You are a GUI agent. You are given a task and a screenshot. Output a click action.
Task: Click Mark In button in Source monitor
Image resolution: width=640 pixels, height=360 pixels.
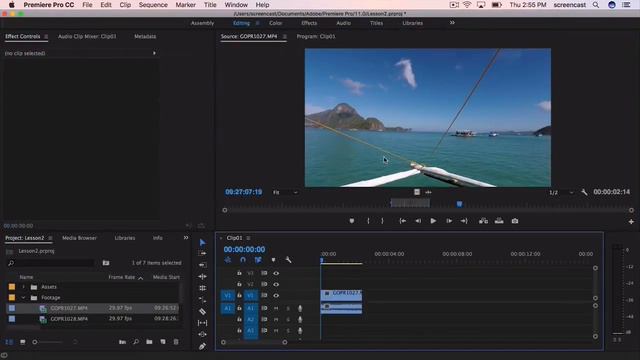click(x=368, y=221)
